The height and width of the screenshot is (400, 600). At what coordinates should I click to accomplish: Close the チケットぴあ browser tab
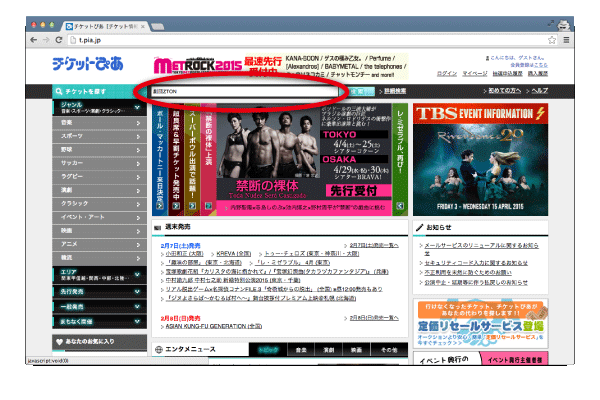pos(142,26)
